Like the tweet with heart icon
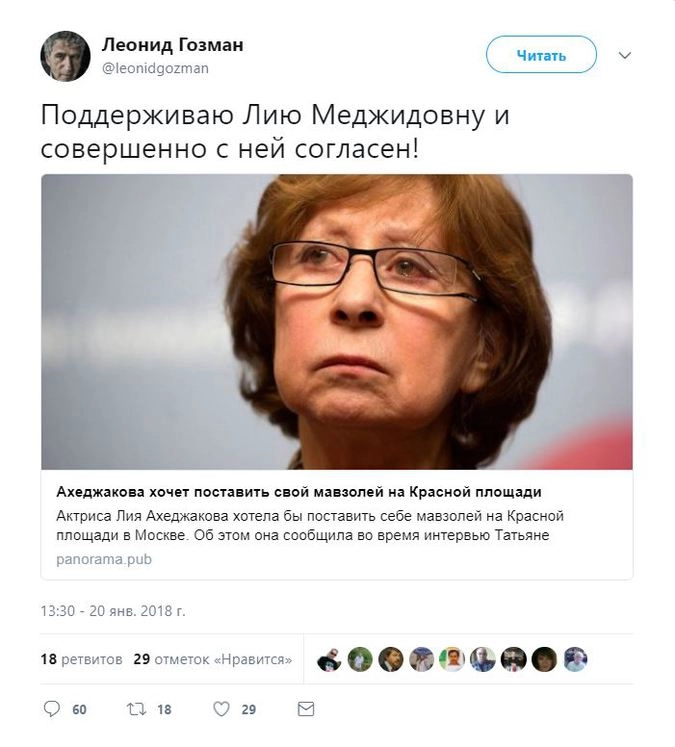The height and width of the screenshot is (747, 675). [221, 709]
